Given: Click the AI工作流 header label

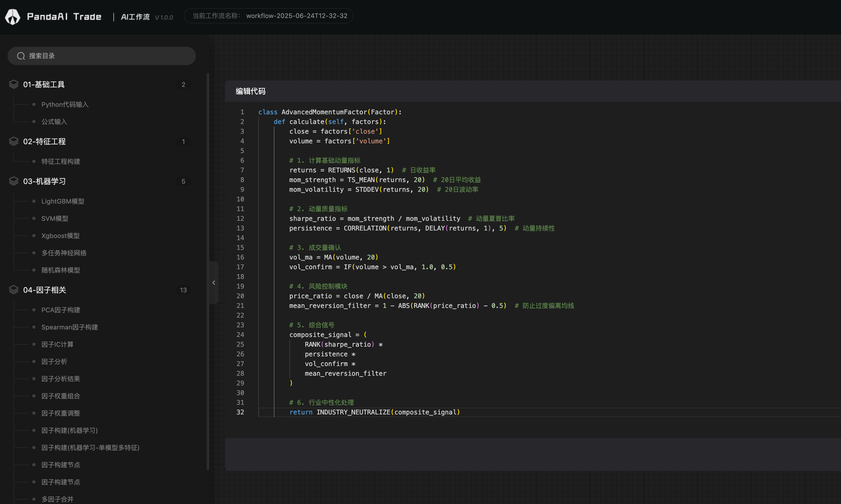Looking at the screenshot, I should click(135, 17).
